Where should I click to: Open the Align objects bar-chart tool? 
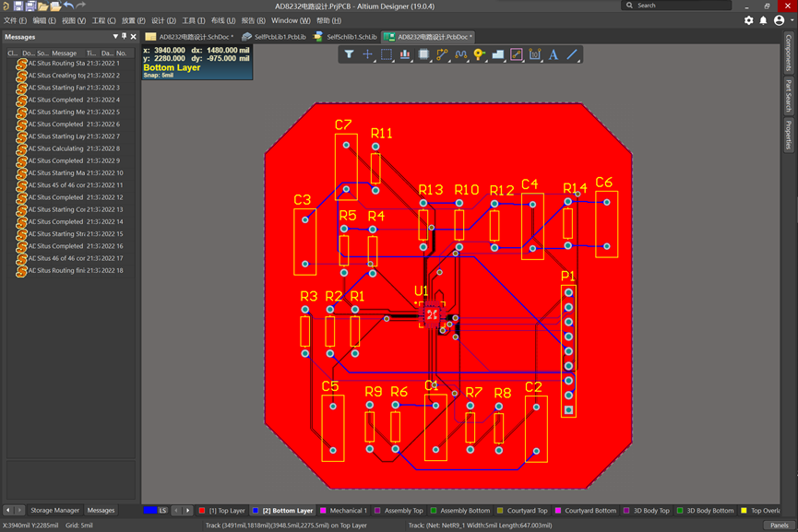tap(405, 54)
